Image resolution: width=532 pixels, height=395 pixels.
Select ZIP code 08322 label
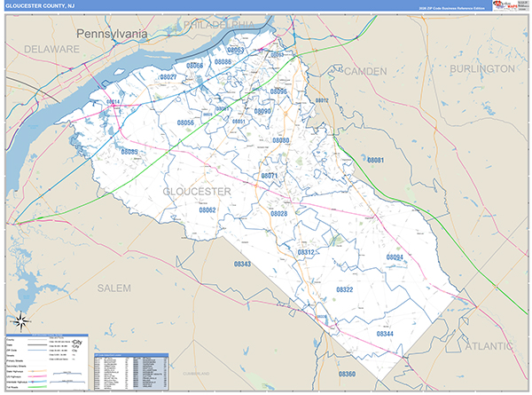coord(345,289)
